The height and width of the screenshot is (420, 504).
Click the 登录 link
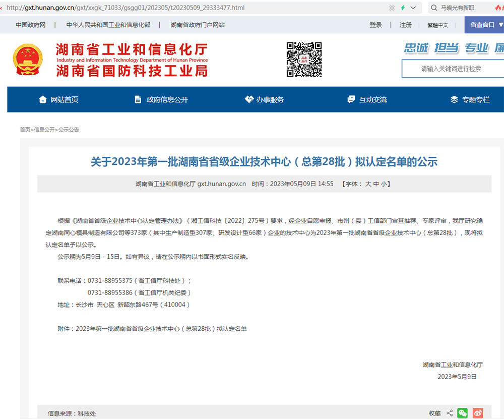(x=376, y=24)
